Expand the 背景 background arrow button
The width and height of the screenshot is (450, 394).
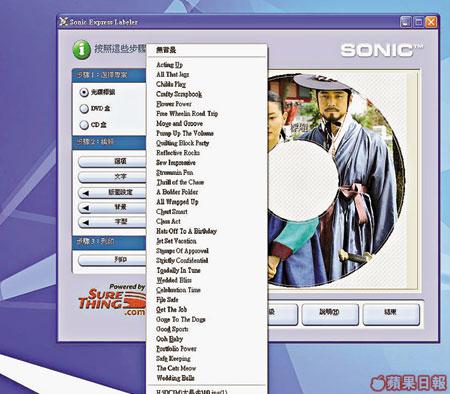[112, 207]
